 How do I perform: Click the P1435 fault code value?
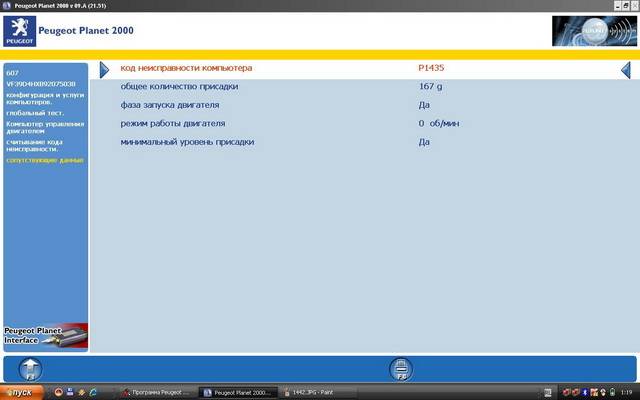[431, 68]
